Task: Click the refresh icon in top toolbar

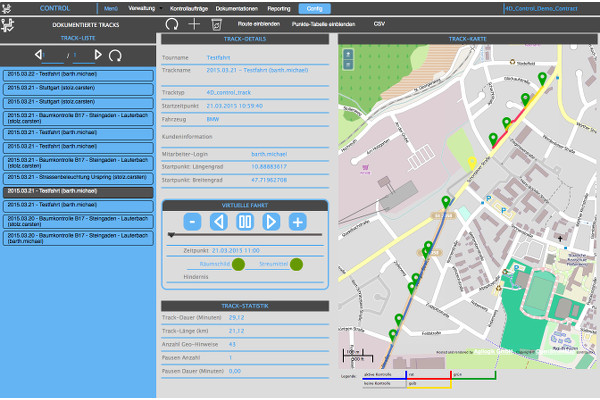Action: coord(172,23)
